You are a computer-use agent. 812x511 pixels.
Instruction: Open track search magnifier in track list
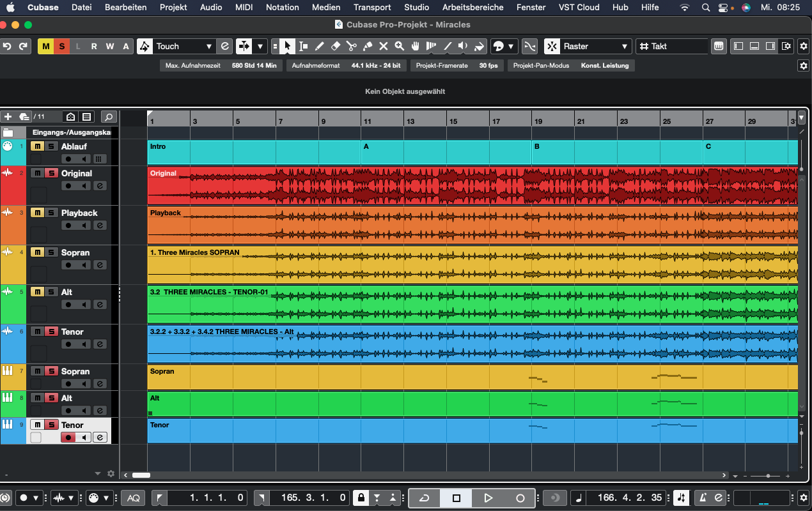pyautogui.click(x=109, y=116)
